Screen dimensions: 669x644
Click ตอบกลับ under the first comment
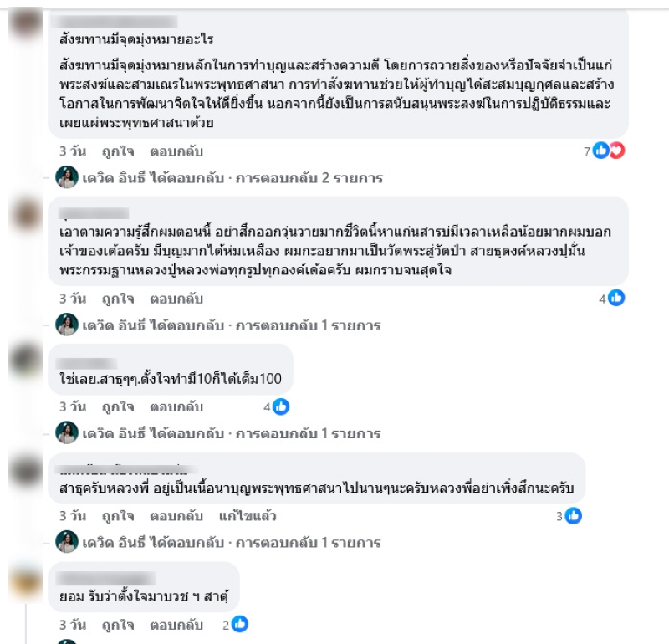(x=176, y=151)
